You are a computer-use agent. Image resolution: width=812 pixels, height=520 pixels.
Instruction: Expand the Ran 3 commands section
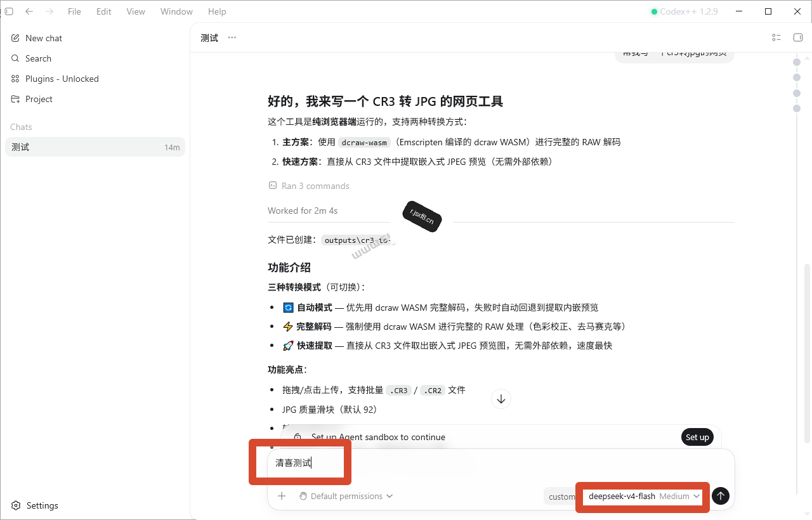pyautogui.click(x=309, y=186)
